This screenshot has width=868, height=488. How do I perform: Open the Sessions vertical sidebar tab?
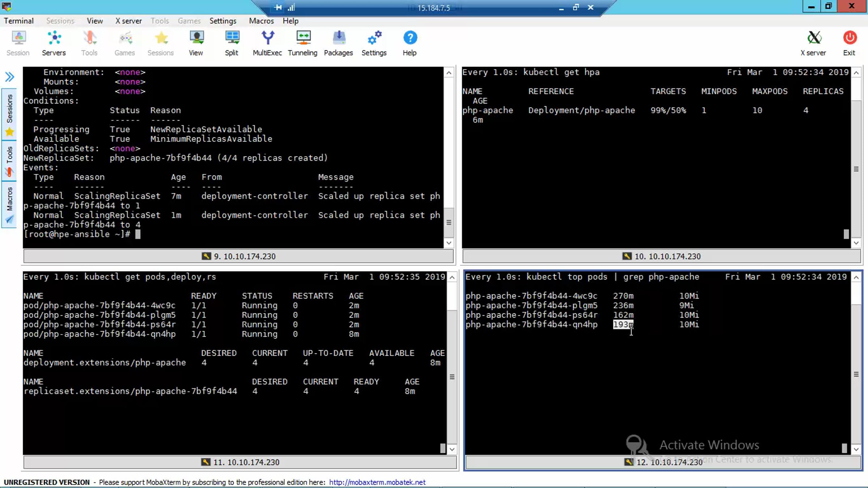[9, 114]
